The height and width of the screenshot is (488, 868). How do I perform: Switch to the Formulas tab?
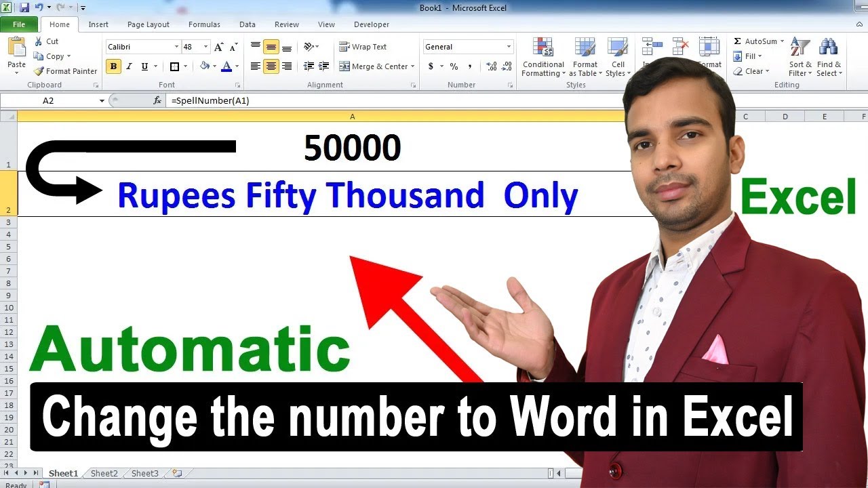[204, 24]
